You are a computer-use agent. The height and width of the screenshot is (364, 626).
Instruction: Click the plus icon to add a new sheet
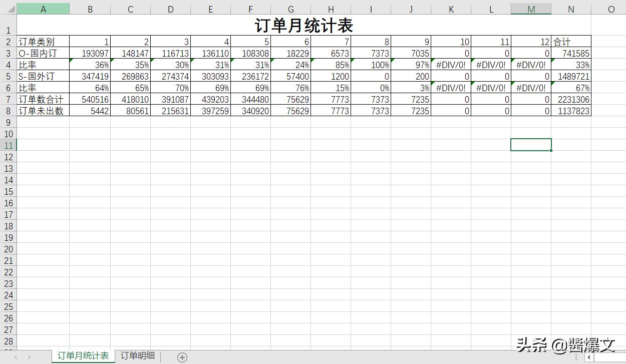pyautogui.click(x=182, y=356)
